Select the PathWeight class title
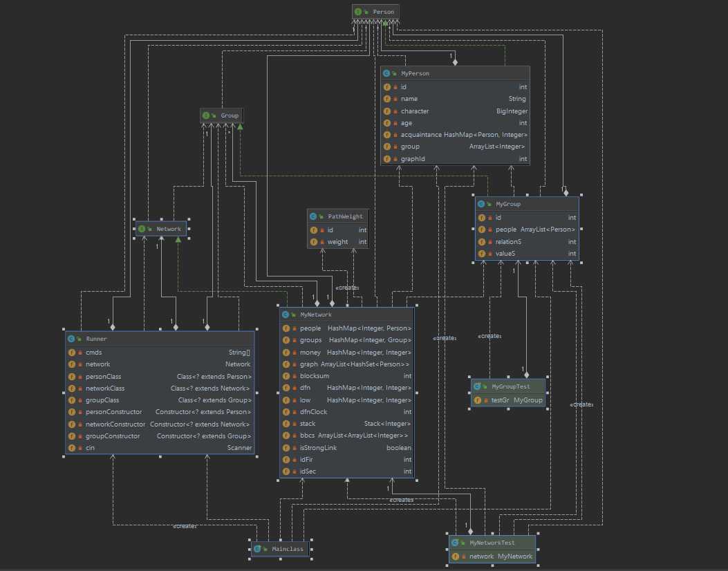The width and height of the screenshot is (728, 571). pos(345,216)
